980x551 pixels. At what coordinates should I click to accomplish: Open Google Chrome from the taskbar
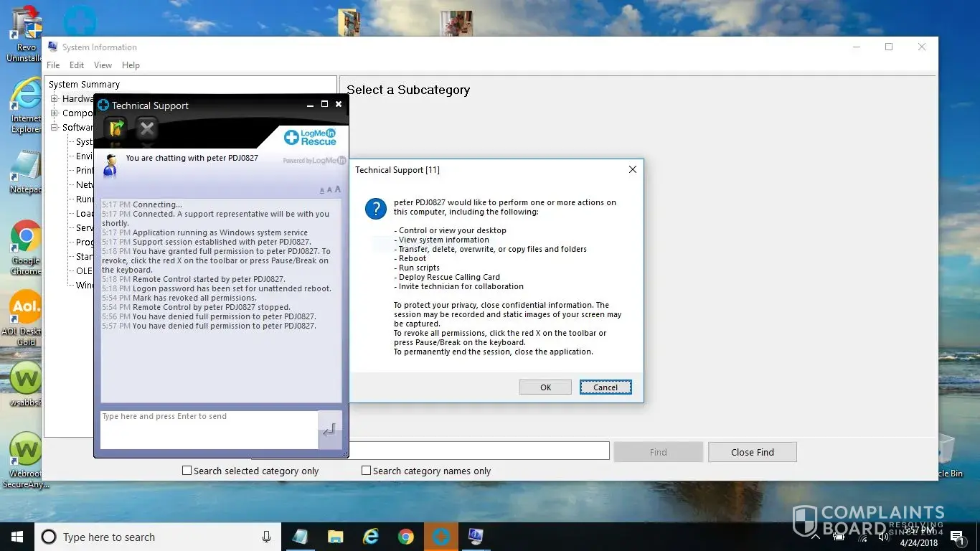405,537
